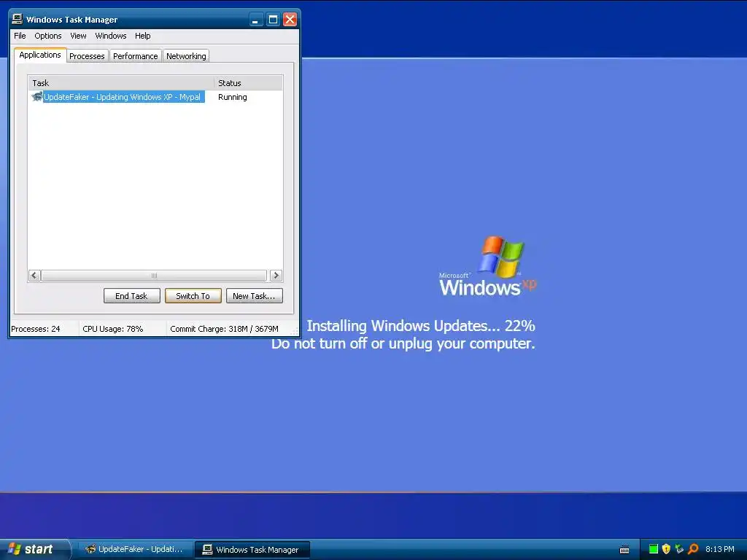Select the Applications tab
747x560 pixels.
click(40, 55)
